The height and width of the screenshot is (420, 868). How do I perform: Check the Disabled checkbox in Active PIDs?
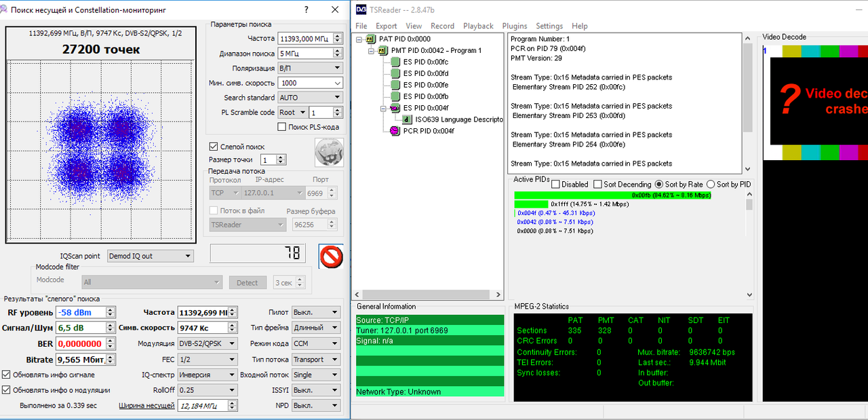555,185
